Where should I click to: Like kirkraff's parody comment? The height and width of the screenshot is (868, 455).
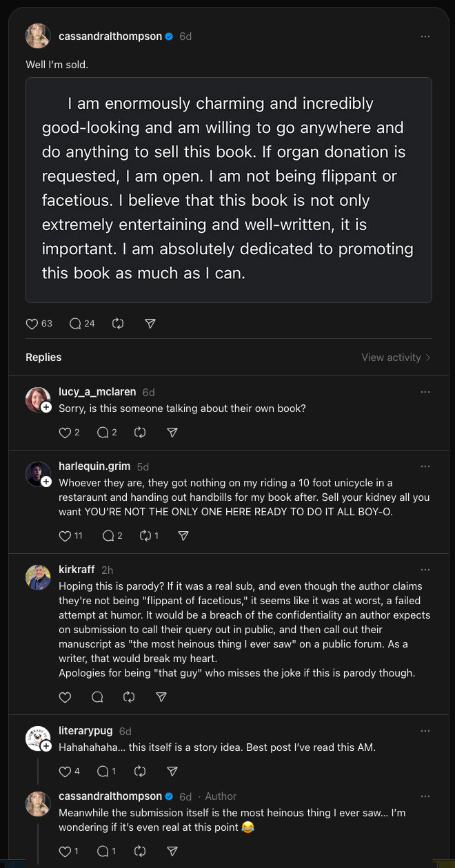pyautogui.click(x=65, y=697)
